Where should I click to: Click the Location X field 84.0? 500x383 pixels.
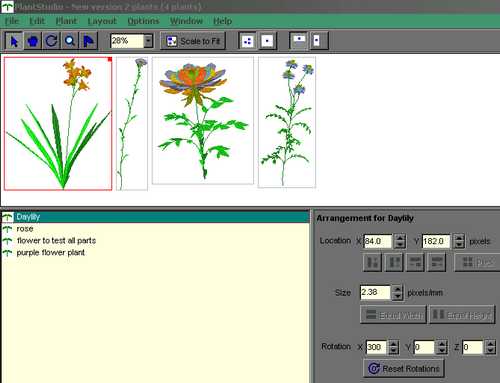click(x=378, y=241)
